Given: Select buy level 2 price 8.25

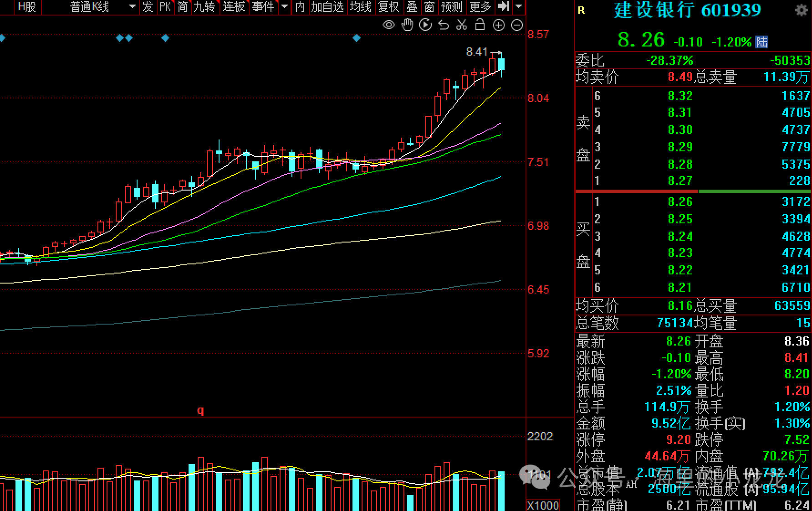Looking at the screenshot, I should (680, 219).
